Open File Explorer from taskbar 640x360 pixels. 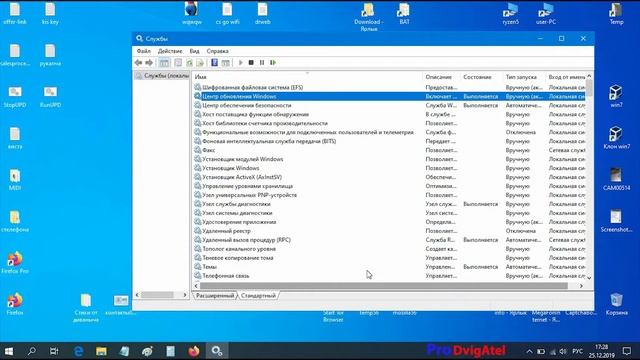click(x=101, y=351)
